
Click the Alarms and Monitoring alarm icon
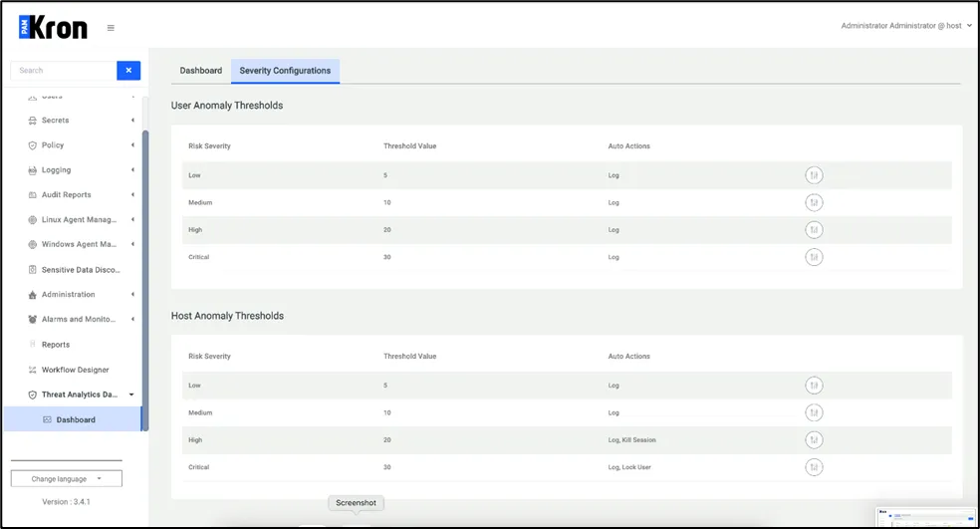tap(33, 319)
